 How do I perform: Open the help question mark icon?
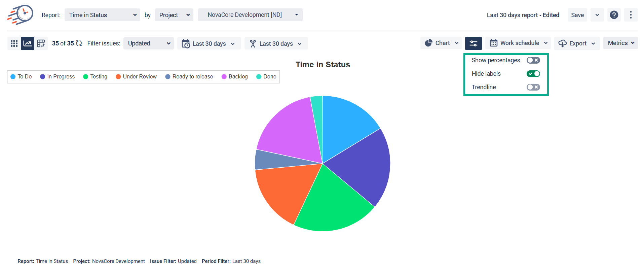point(614,15)
